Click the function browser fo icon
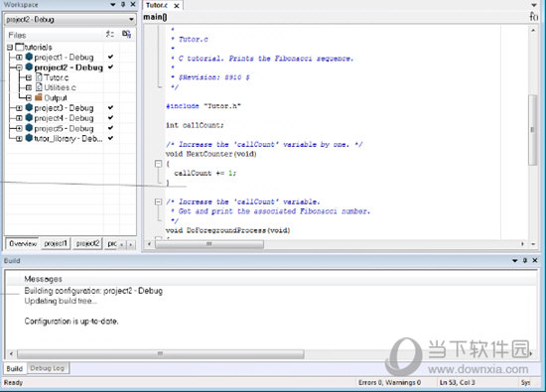 click(533, 16)
